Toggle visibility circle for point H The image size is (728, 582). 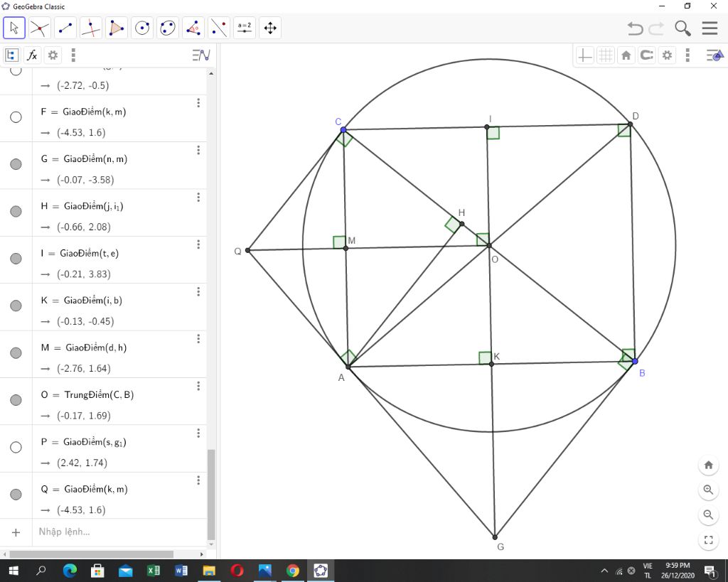[16, 212]
